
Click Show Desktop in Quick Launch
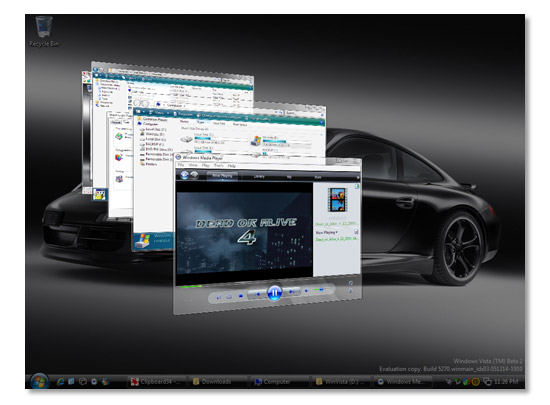(71, 381)
